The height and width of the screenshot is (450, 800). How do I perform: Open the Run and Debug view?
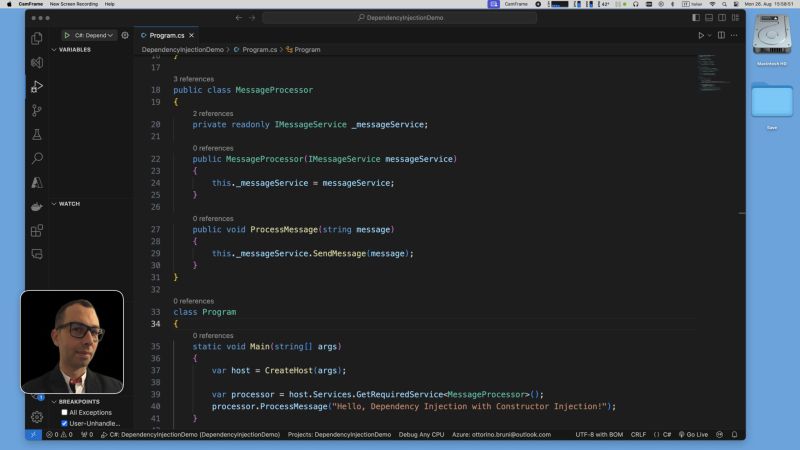[x=37, y=86]
